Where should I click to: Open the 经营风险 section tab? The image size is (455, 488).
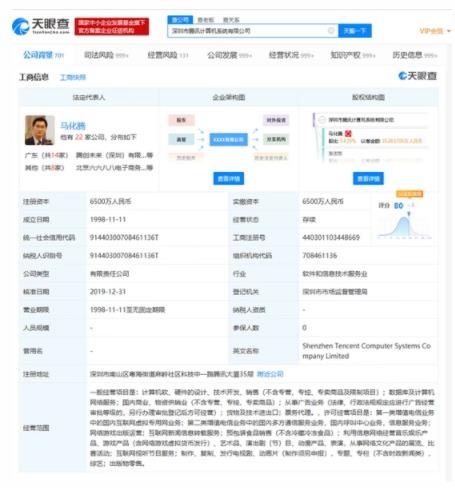(168, 55)
